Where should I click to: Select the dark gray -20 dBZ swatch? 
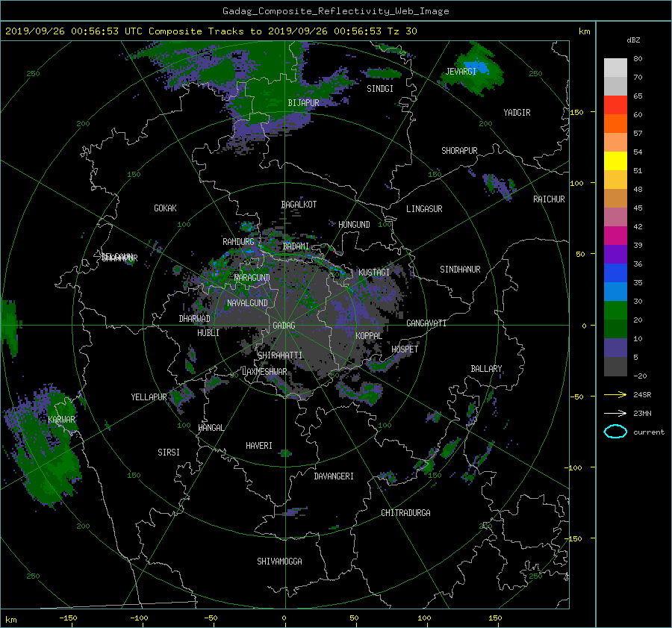(615, 366)
